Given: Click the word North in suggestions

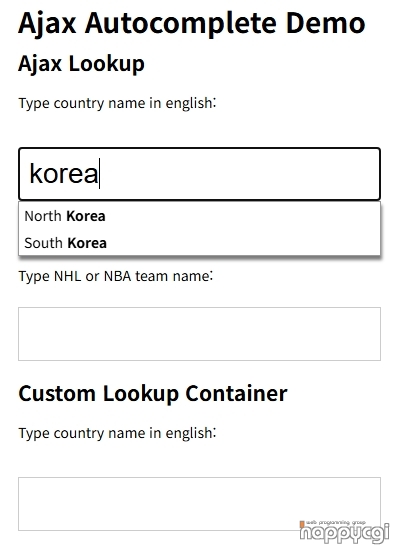Looking at the screenshot, I should (x=43, y=216).
